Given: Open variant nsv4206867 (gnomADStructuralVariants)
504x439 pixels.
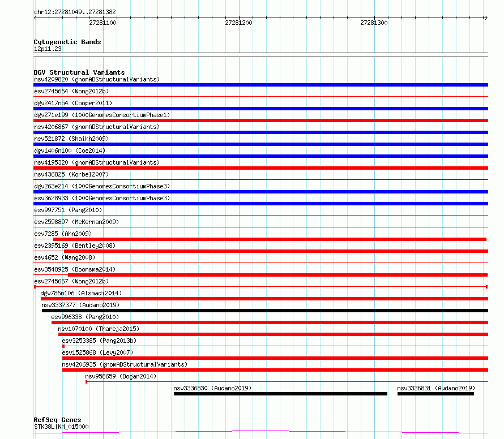Looking at the screenshot, I should pyautogui.click(x=97, y=127).
